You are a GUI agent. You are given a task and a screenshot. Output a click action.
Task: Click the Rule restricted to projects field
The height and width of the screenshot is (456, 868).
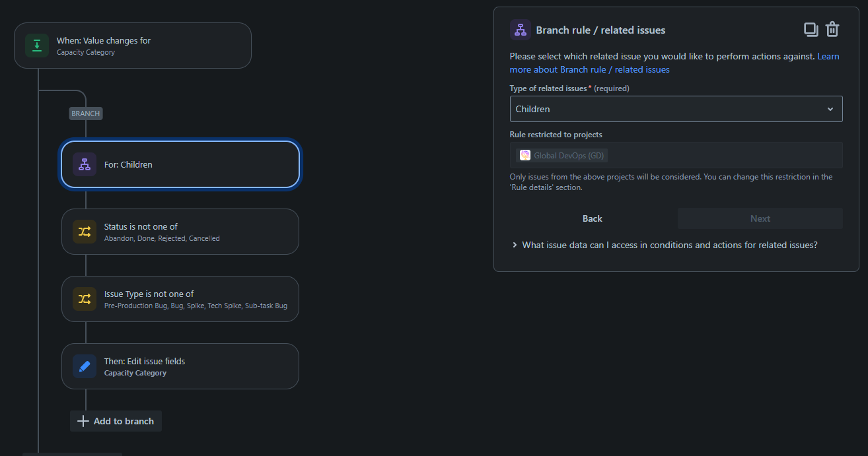[676, 155]
